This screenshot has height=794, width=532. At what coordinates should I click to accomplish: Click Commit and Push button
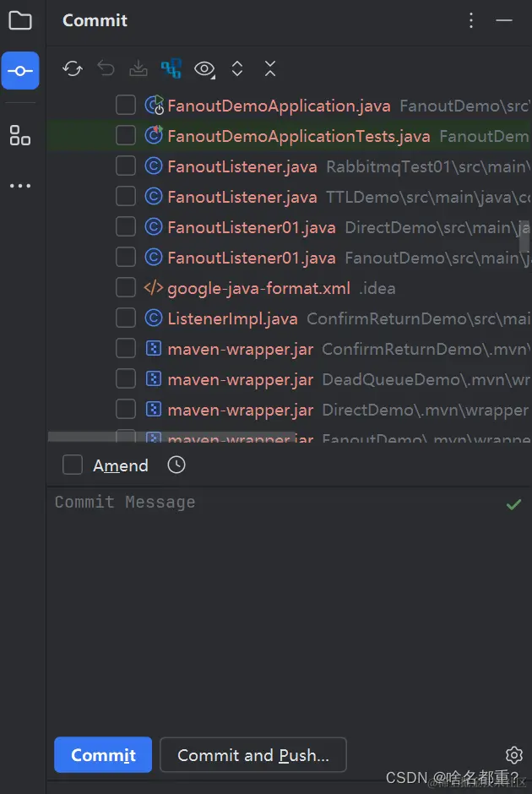[x=253, y=754]
